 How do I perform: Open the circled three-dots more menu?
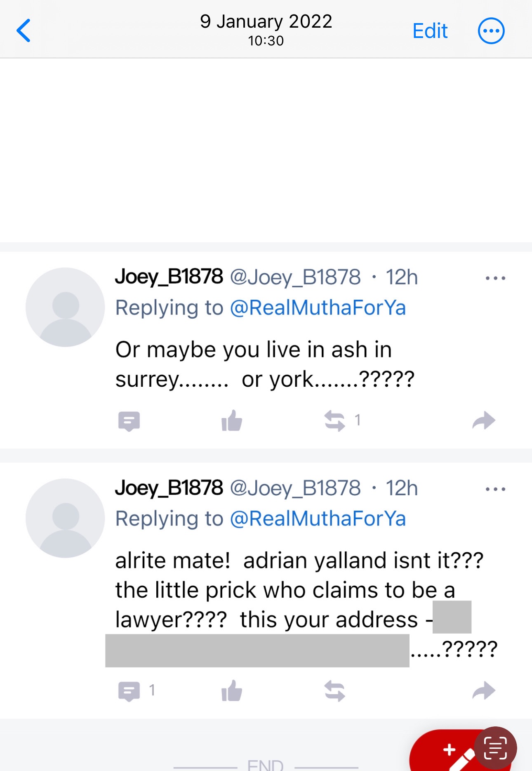491,31
